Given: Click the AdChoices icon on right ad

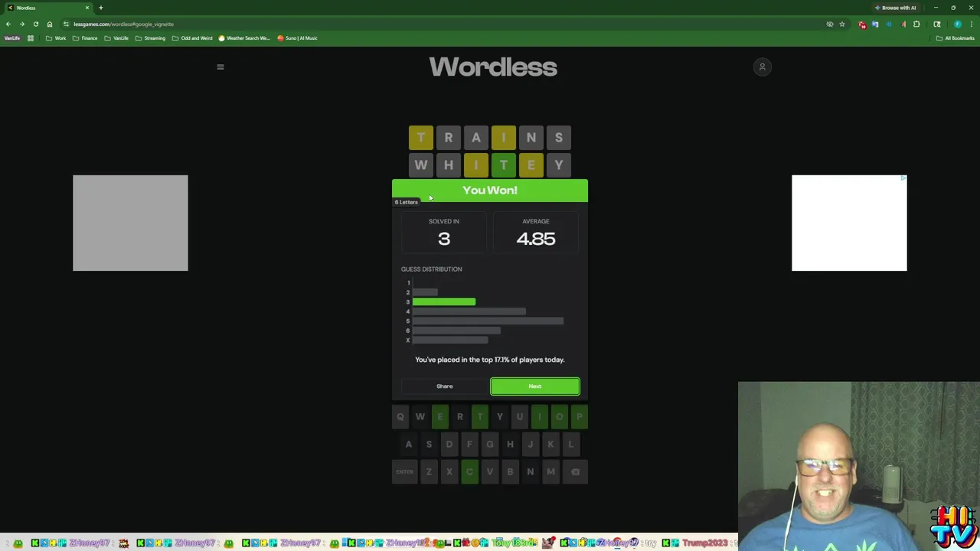Looking at the screenshot, I should click(903, 178).
